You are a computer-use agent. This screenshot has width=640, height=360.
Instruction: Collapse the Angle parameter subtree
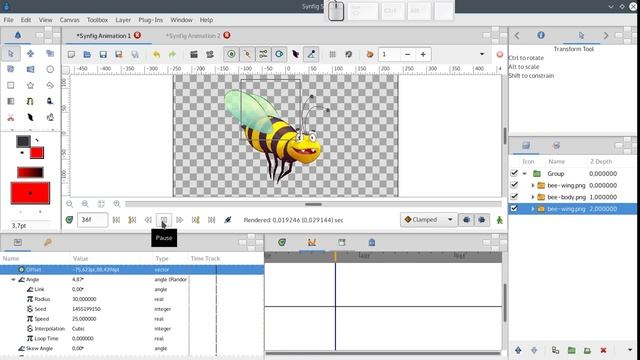(13, 280)
